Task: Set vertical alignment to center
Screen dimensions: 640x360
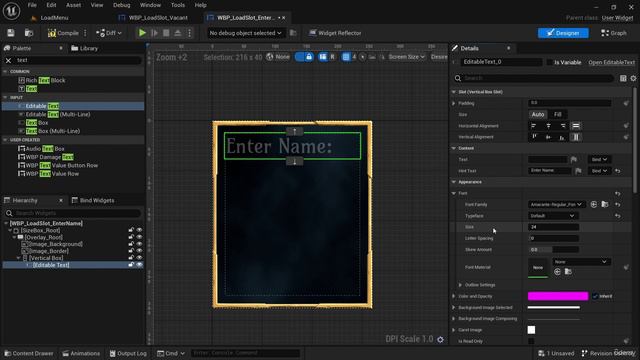Action: point(548,137)
